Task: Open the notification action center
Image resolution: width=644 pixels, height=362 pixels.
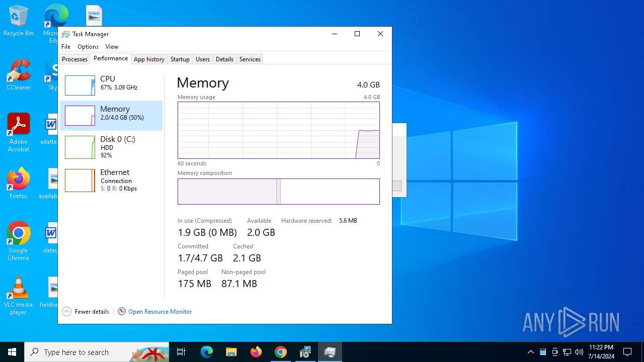Action: pyautogui.click(x=627, y=352)
